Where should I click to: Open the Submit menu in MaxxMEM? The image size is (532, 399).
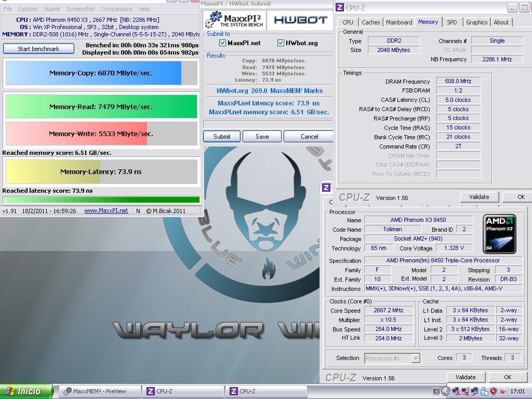pyautogui.click(x=52, y=9)
